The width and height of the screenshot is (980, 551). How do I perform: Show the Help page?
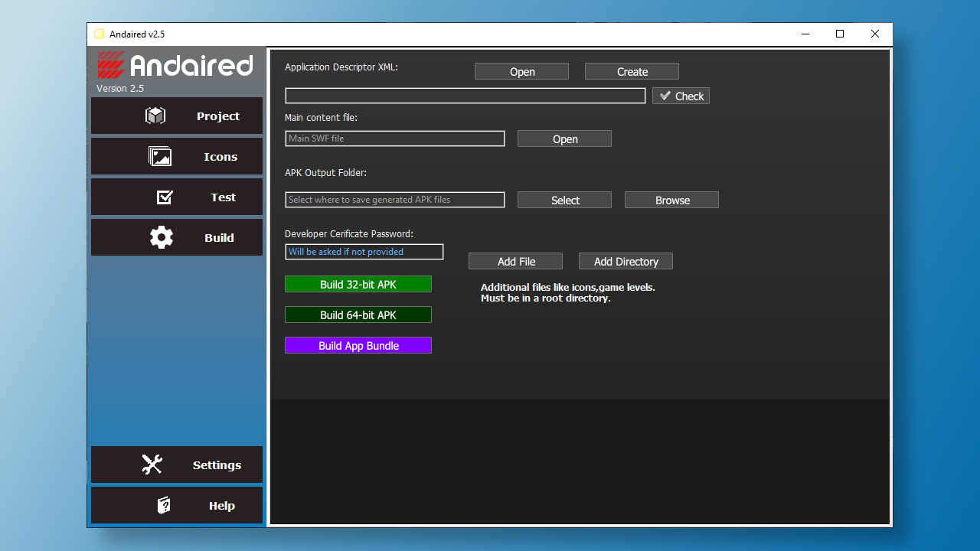click(177, 505)
